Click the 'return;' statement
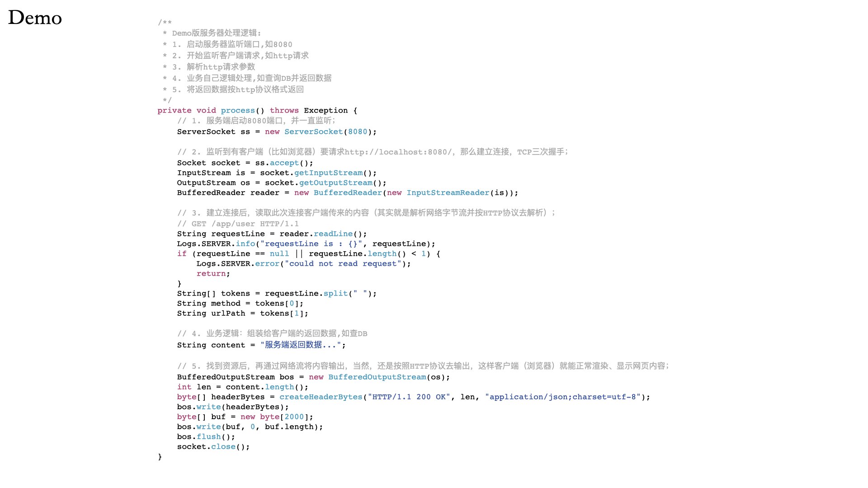 tap(213, 273)
